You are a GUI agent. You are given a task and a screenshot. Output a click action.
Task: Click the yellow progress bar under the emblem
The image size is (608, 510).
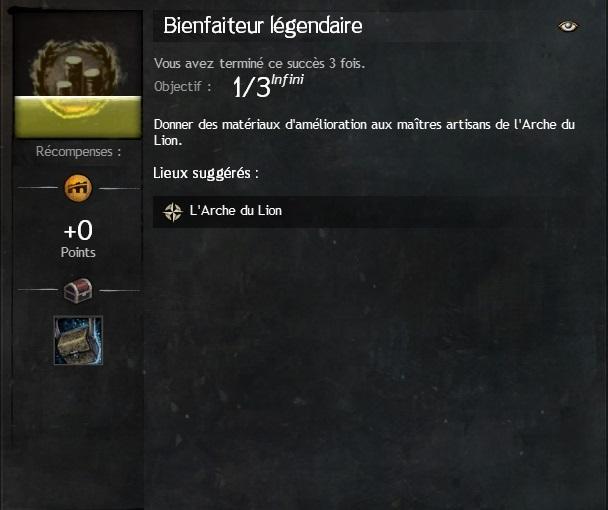tap(78, 116)
